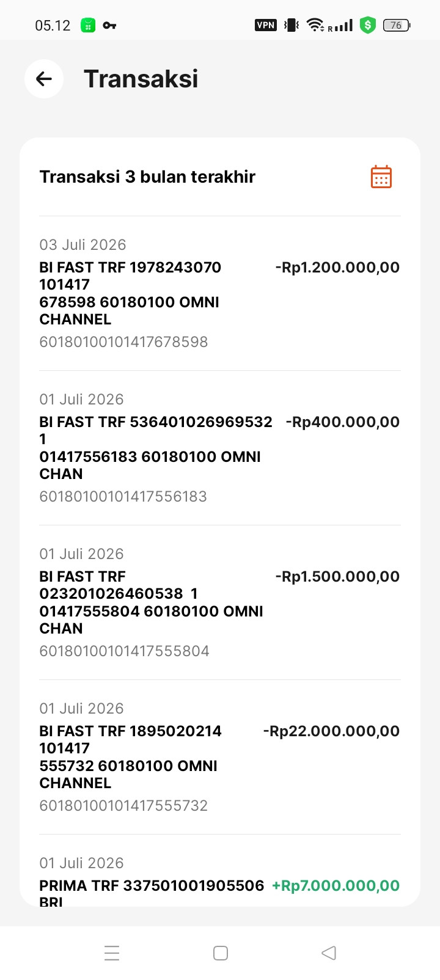440x980 pixels.
Task: Open the -Rp400.000,00 transaction entry
Action: [x=220, y=448]
